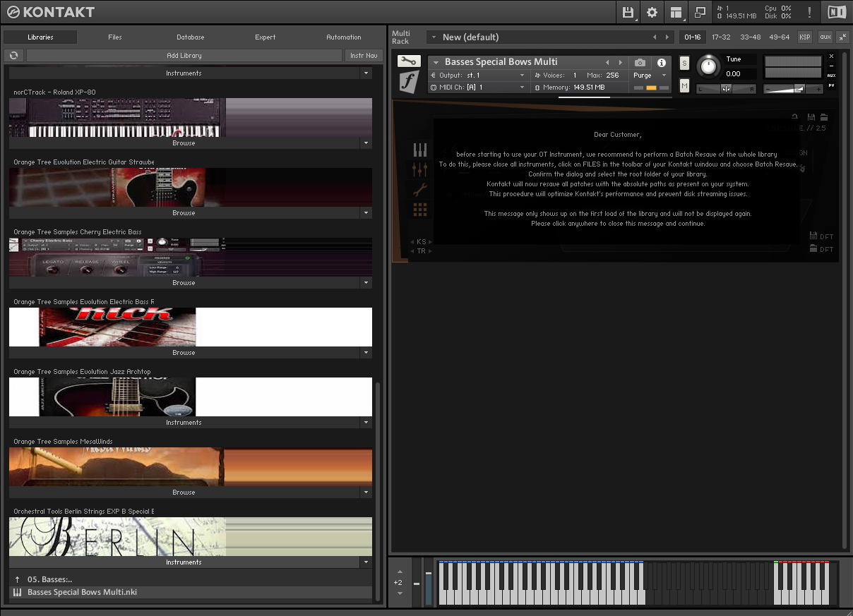Switch to the Automation tab
The width and height of the screenshot is (853, 616).
click(x=344, y=37)
